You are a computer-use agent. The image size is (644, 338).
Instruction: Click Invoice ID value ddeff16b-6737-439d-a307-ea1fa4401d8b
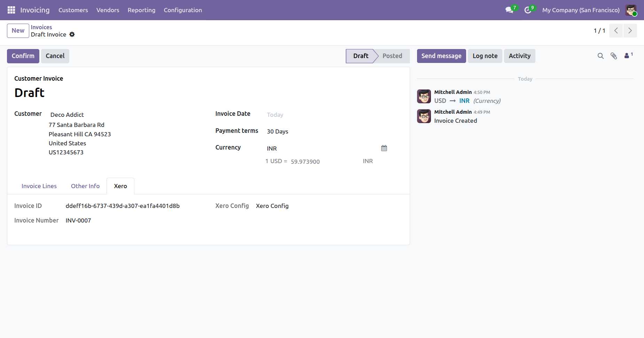pyautogui.click(x=123, y=206)
